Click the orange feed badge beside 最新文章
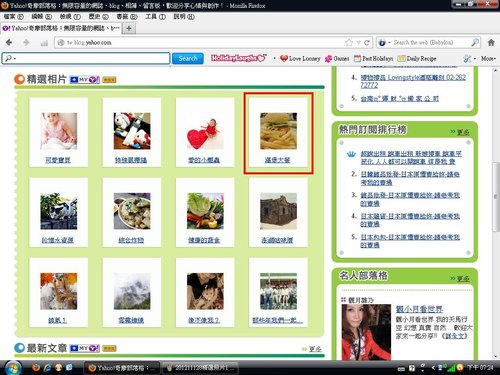500x375 pixels. pyautogui.click(x=109, y=349)
